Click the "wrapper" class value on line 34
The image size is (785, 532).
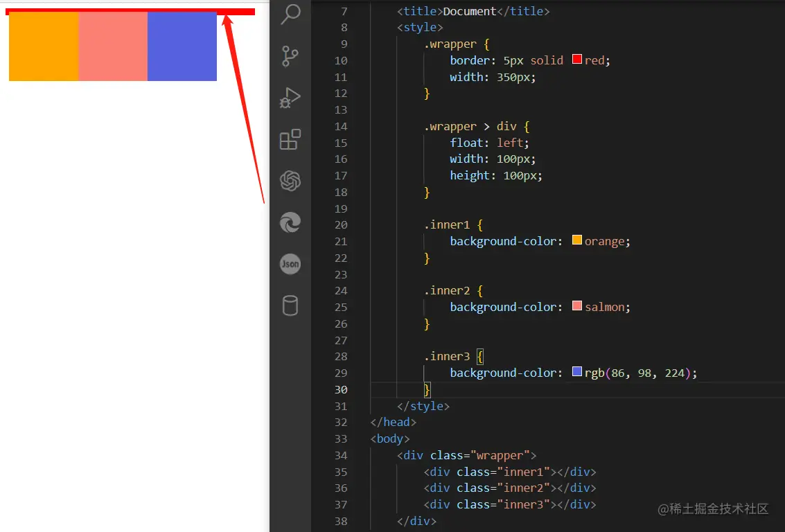point(500,455)
